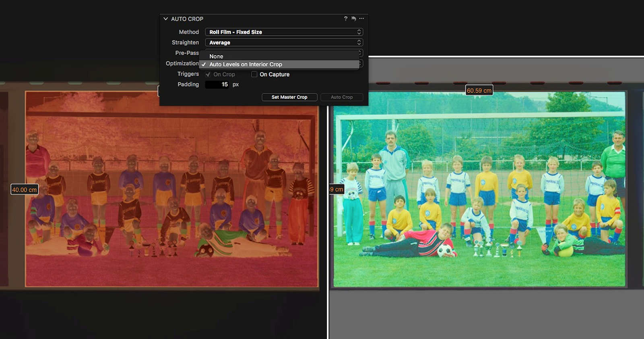
Task: Click the 60.59 cm width label
Action: point(479,91)
